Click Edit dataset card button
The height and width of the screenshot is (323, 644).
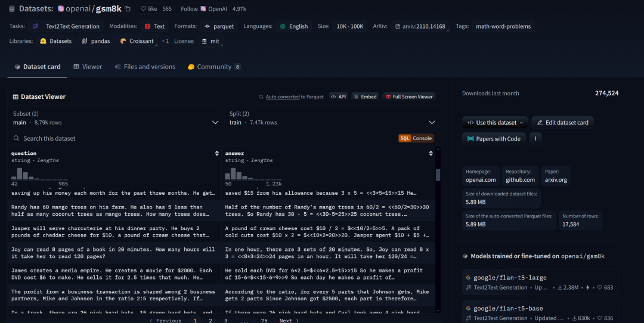(563, 123)
